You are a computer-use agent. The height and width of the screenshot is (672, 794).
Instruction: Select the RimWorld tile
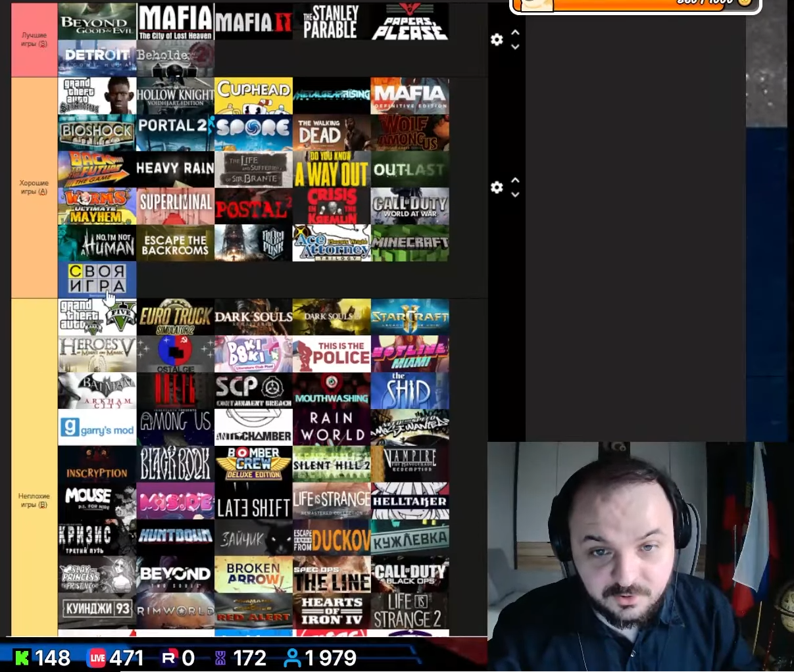(x=176, y=611)
